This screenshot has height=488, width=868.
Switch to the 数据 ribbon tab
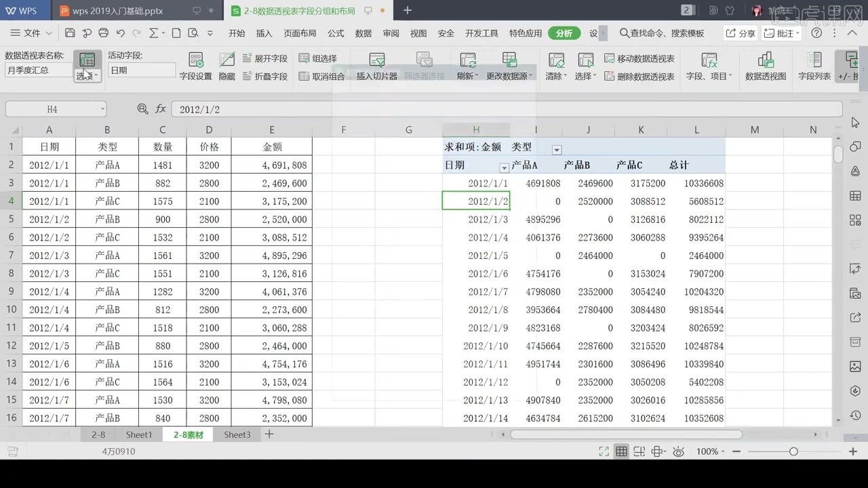pos(363,33)
